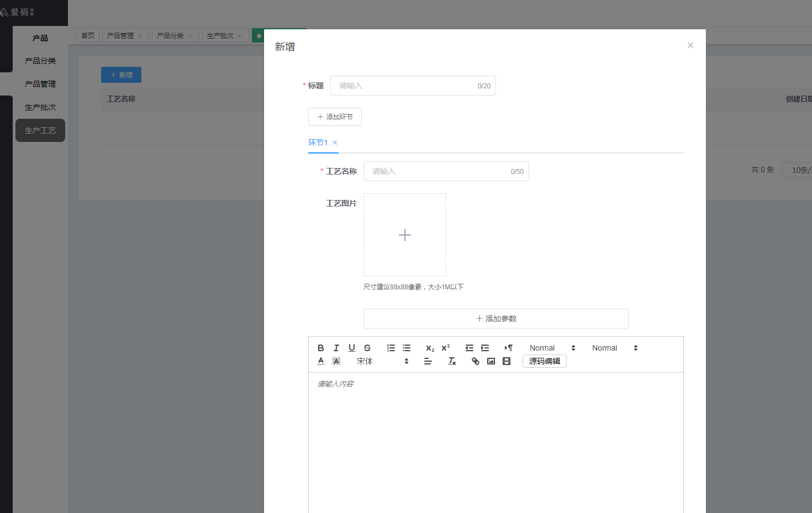Insert a hyperlink
This screenshot has width=812, height=513.
[476, 361]
